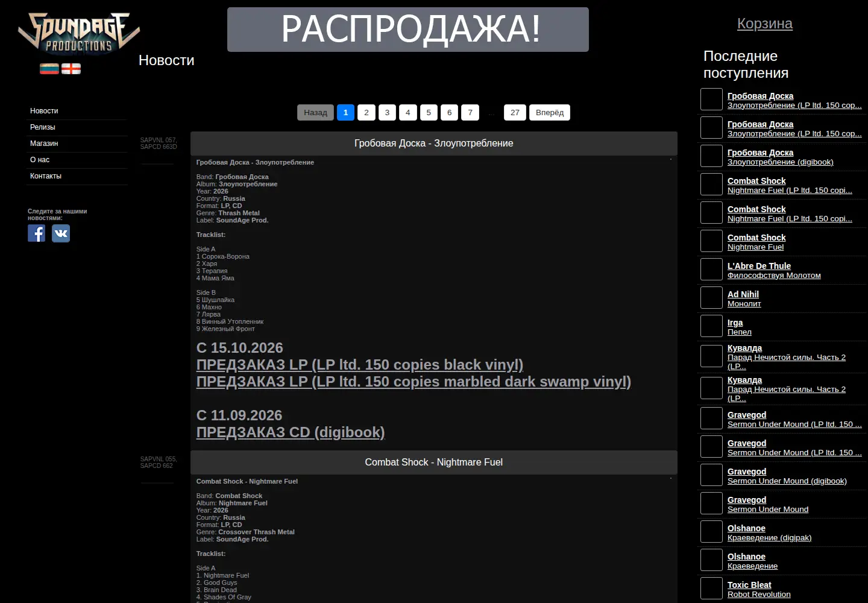Viewport: 868px width, 603px height.
Task: Open the VK social network icon
Action: point(61,233)
